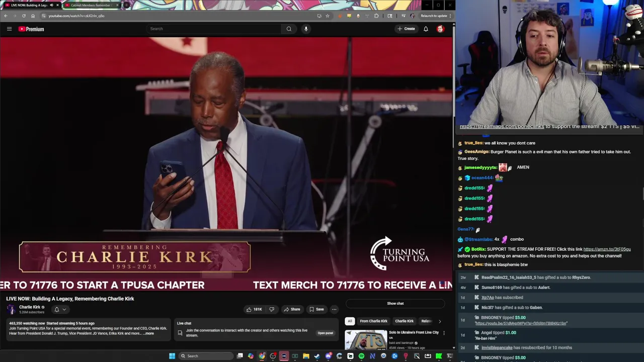Save the video to a playlist
Viewport: 644px width, 362px height.
pyautogui.click(x=316, y=309)
